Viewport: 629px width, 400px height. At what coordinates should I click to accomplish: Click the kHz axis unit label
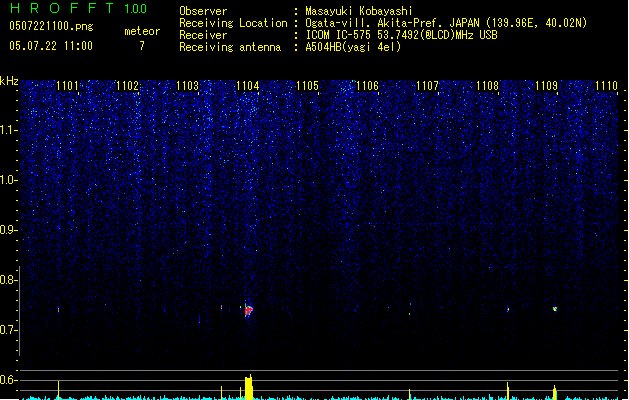coord(9,81)
